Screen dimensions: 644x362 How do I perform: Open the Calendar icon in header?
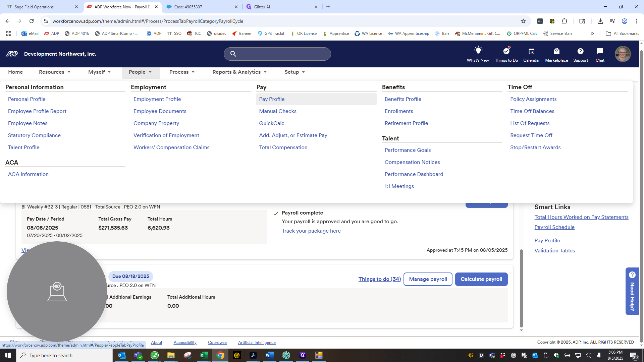click(x=531, y=54)
